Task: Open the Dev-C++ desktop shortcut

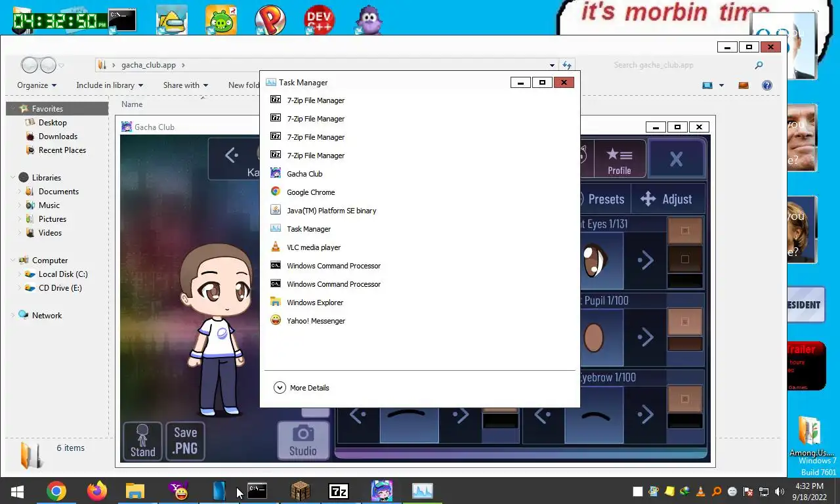Action: click(320, 20)
